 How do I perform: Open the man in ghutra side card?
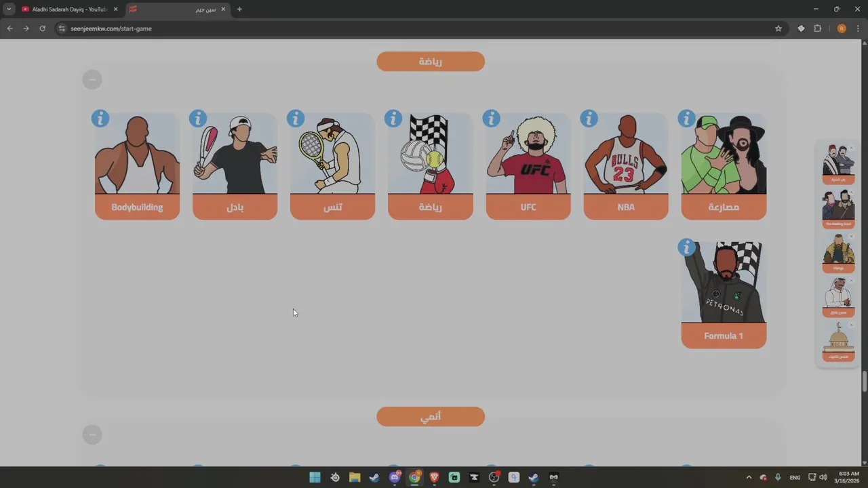[839, 298]
